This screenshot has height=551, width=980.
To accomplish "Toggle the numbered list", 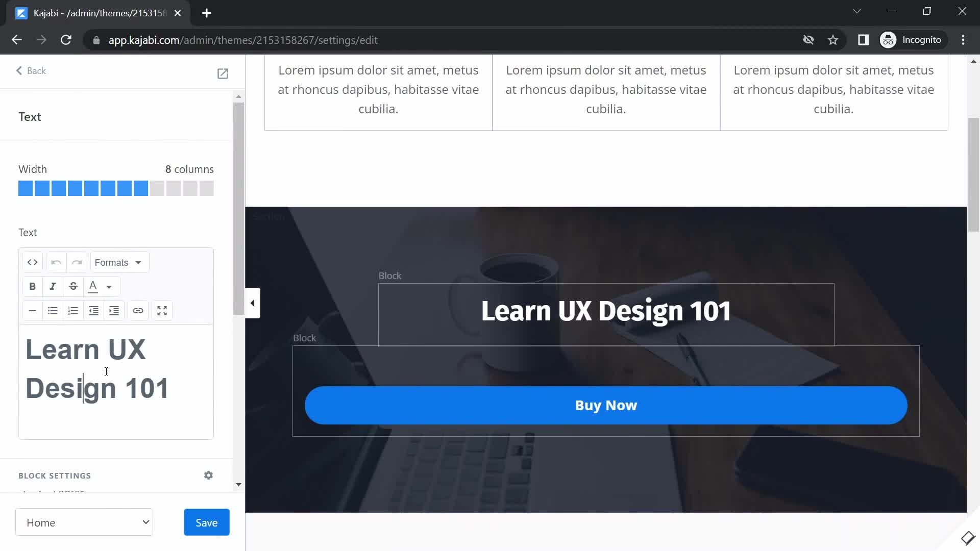I will 73,311.
